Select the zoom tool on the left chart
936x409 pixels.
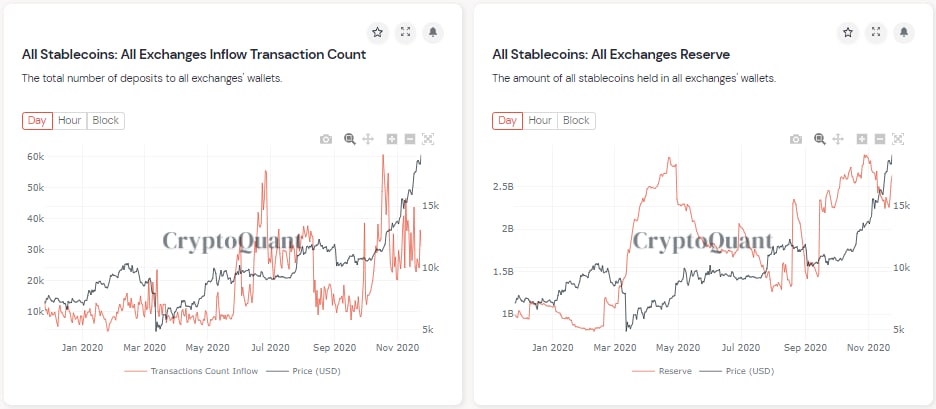pos(349,139)
